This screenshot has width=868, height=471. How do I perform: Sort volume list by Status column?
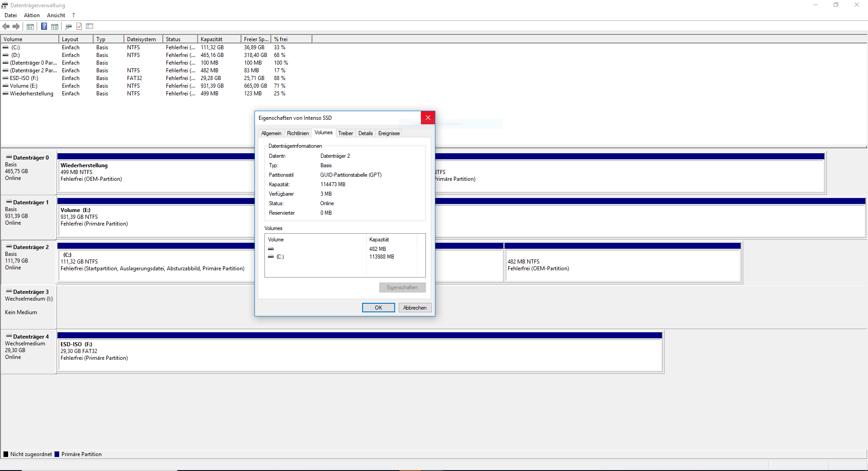pos(180,39)
